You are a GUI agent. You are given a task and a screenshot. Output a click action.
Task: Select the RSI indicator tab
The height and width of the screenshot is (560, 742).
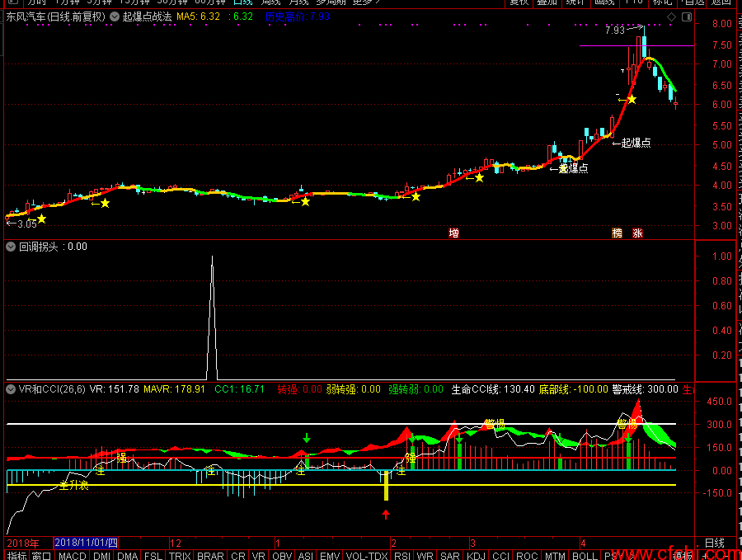(x=402, y=555)
